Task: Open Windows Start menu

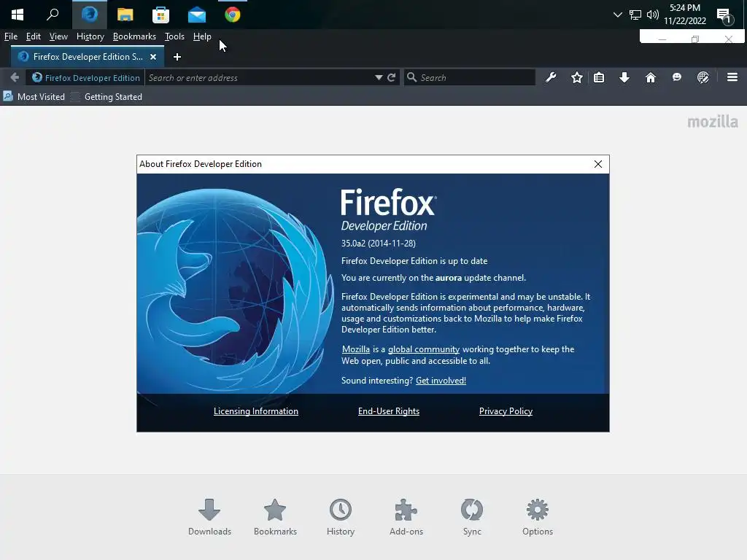Action: [18, 15]
